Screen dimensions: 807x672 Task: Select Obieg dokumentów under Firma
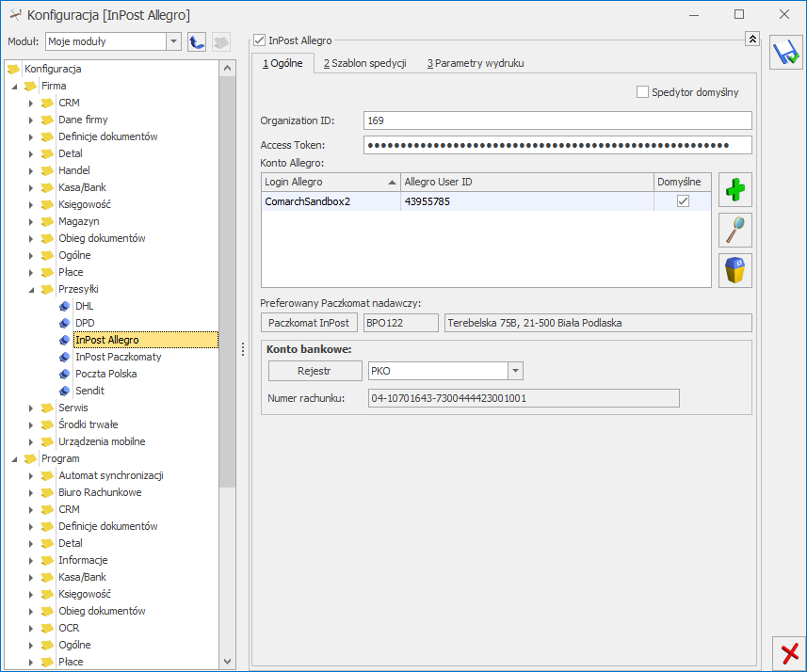(x=102, y=239)
